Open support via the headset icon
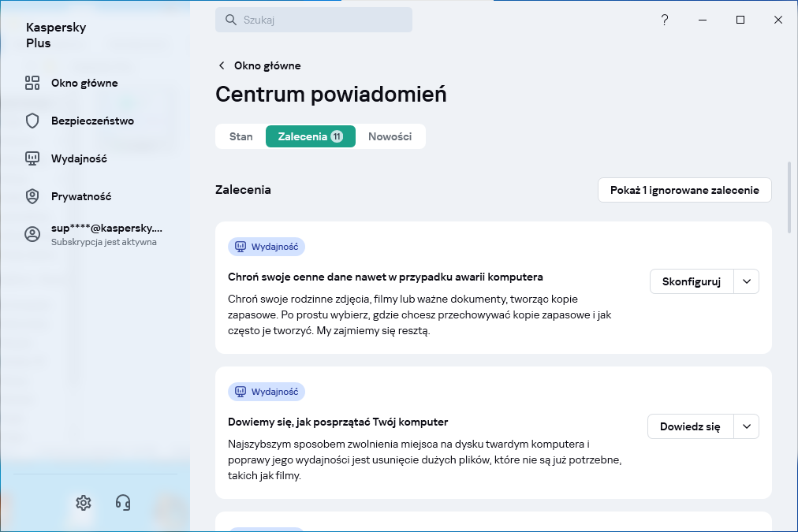This screenshot has width=798, height=532. pos(123,503)
